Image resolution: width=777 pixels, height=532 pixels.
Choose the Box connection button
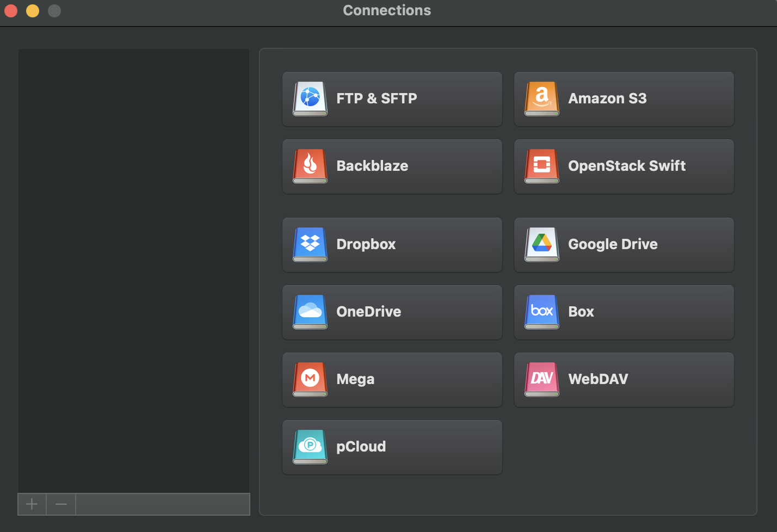(624, 312)
